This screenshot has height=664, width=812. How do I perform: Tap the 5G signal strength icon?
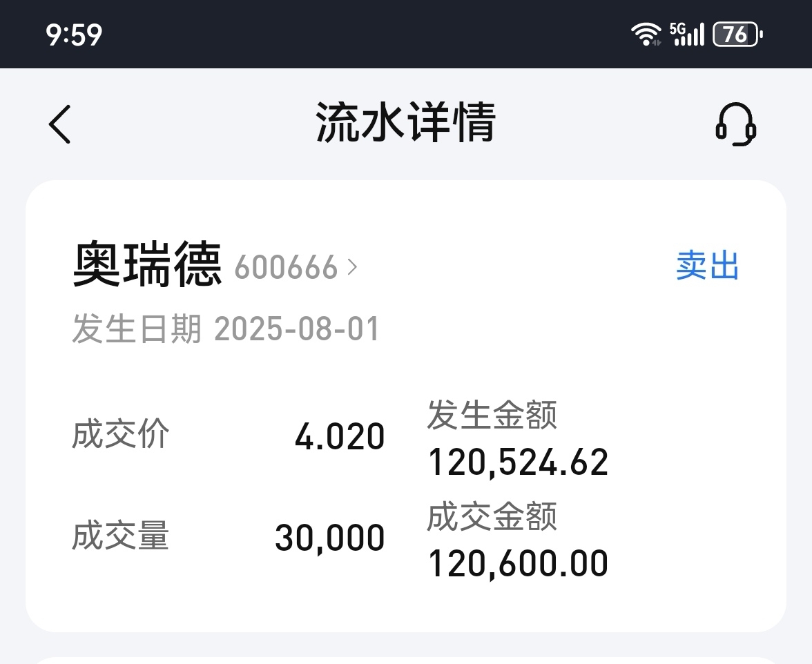[687, 34]
